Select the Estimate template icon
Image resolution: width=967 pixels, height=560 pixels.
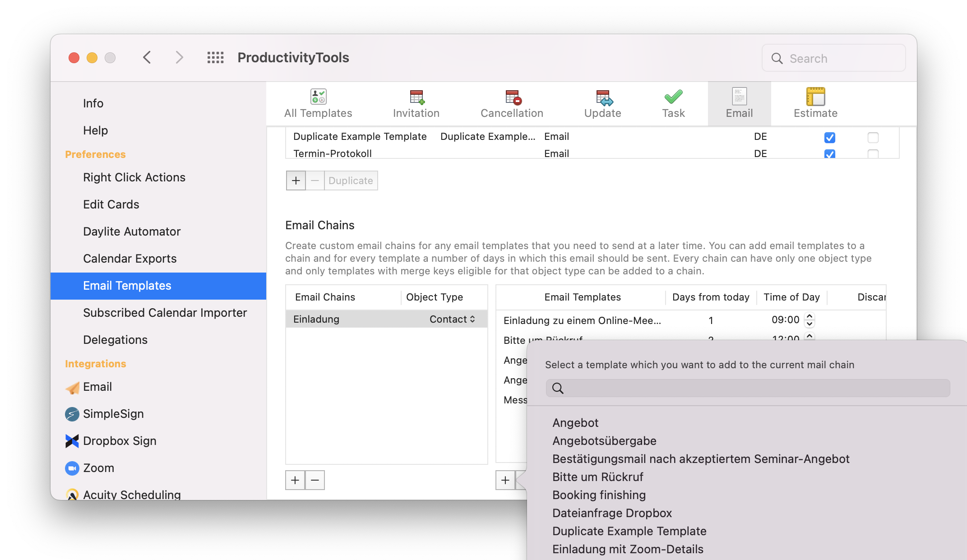[815, 96]
